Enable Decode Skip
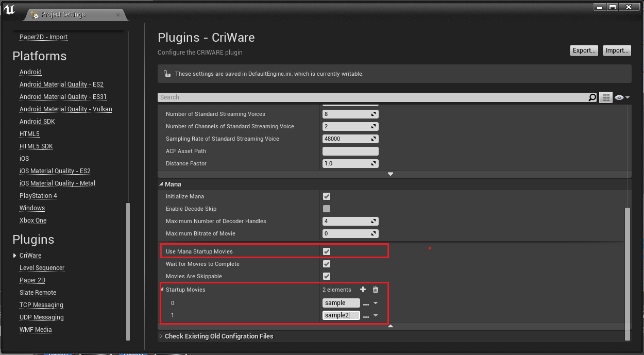This screenshot has height=355, width=644. 327,209
